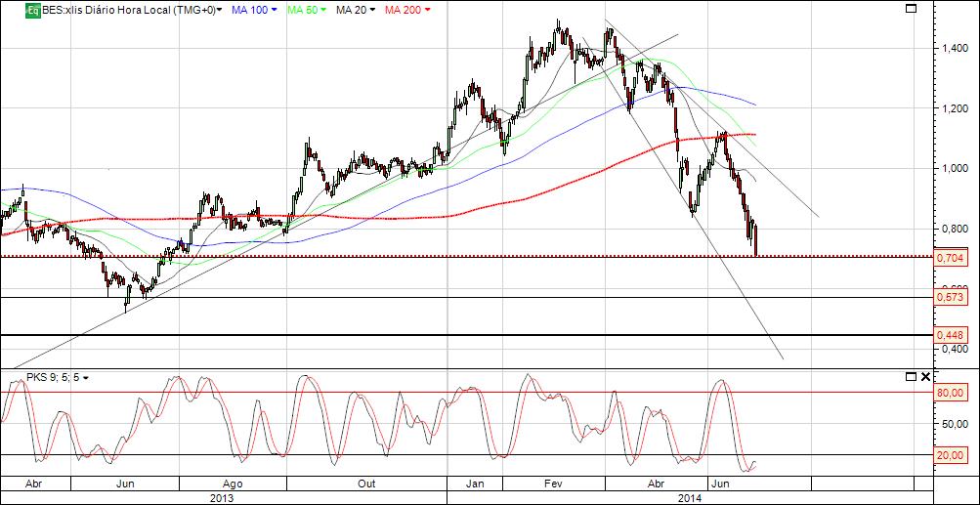
Task: Click the 2013 year label on time axis
Action: (223, 498)
